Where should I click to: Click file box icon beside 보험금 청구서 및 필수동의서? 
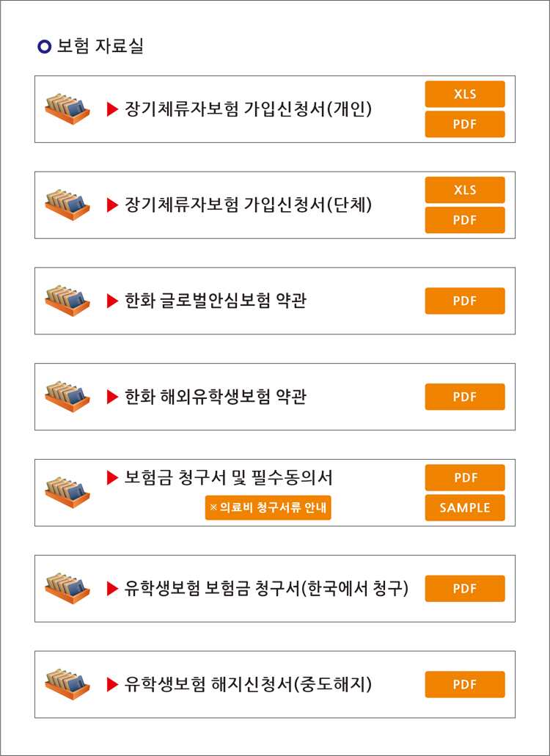67,493
